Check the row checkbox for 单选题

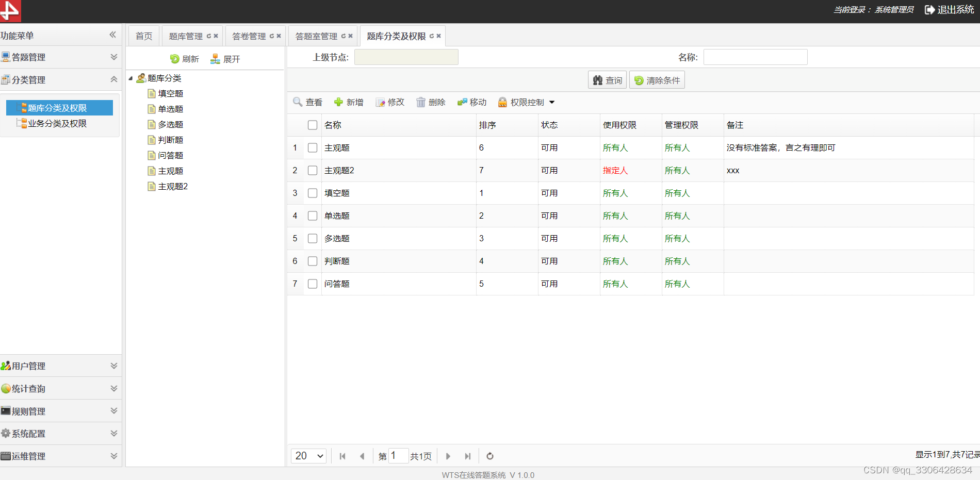[313, 216]
